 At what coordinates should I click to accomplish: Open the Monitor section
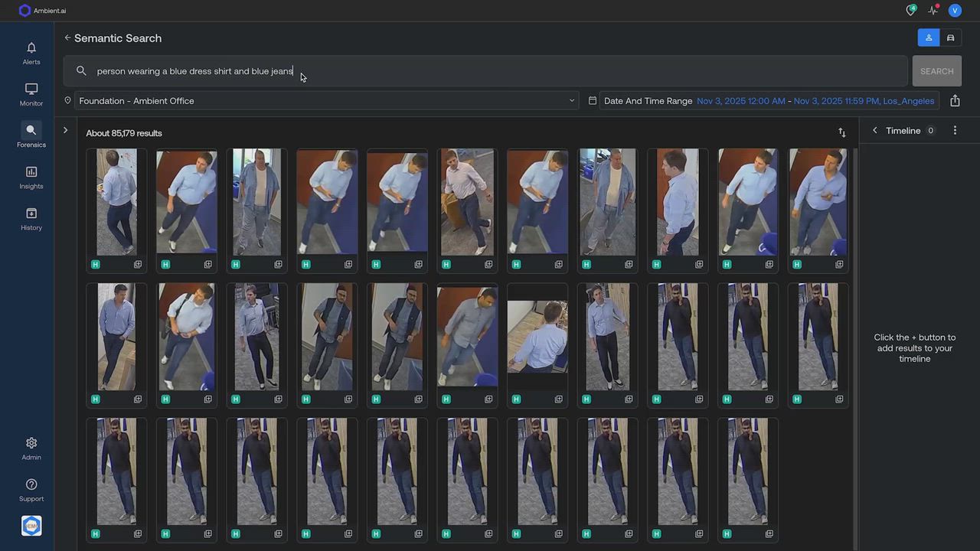[x=31, y=94]
